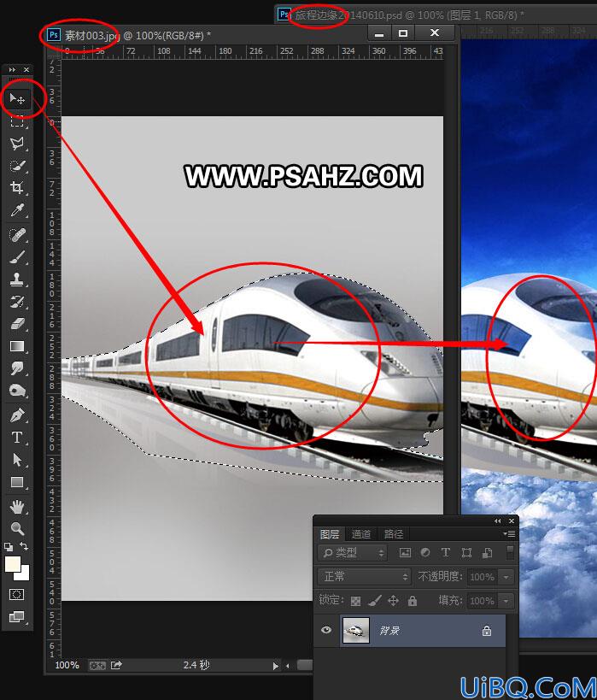This screenshot has height=700, width=597.
Task: Minimize the 素材003.jpg document window
Action: click(x=379, y=33)
